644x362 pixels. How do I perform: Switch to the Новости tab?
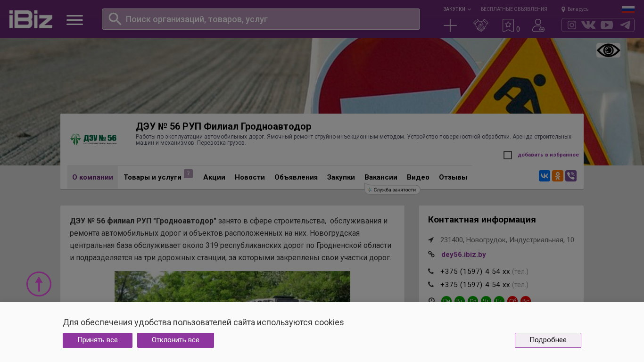[250, 177]
